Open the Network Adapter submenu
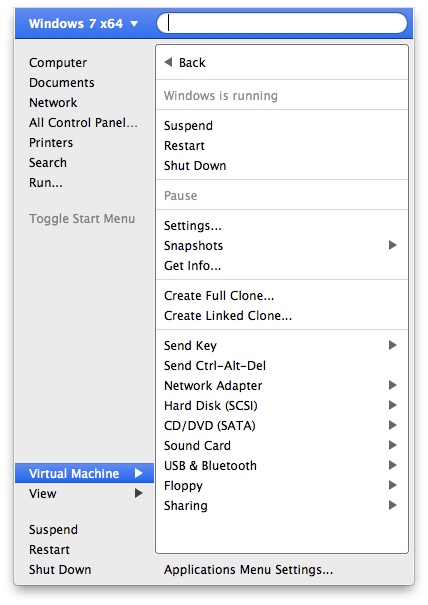 click(282, 385)
